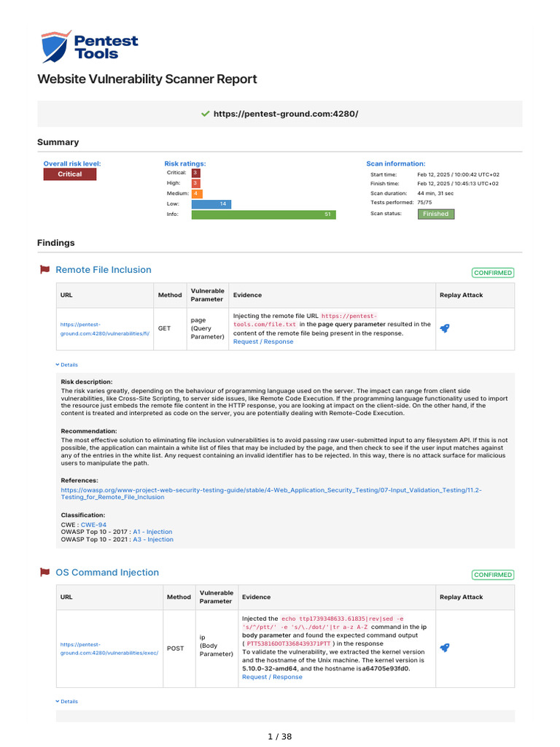Click the page number 1 / 38
The height and width of the screenshot is (747, 560).
coord(280,737)
